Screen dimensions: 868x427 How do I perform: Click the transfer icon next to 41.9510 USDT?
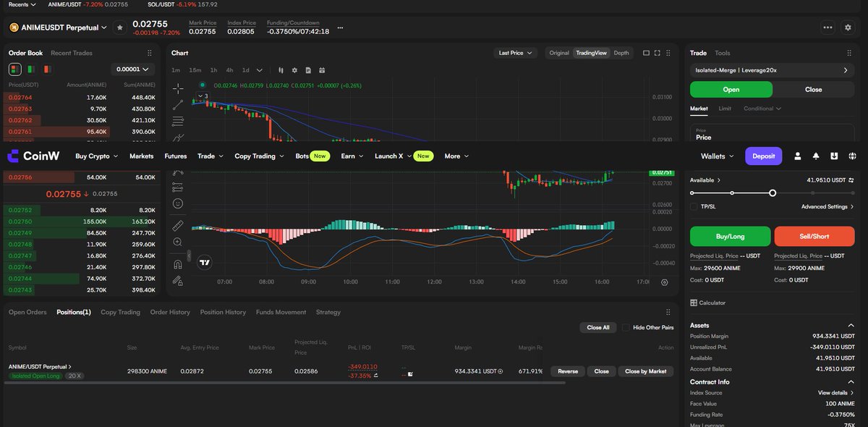pos(851,180)
